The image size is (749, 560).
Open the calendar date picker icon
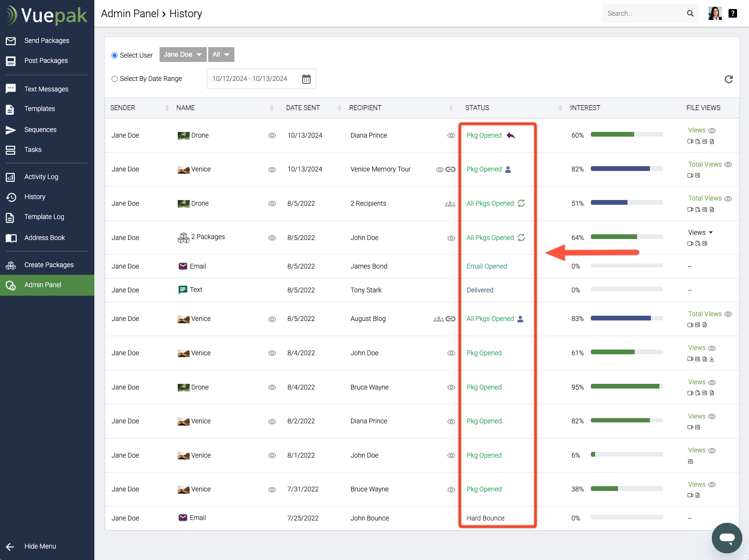click(306, 79)
